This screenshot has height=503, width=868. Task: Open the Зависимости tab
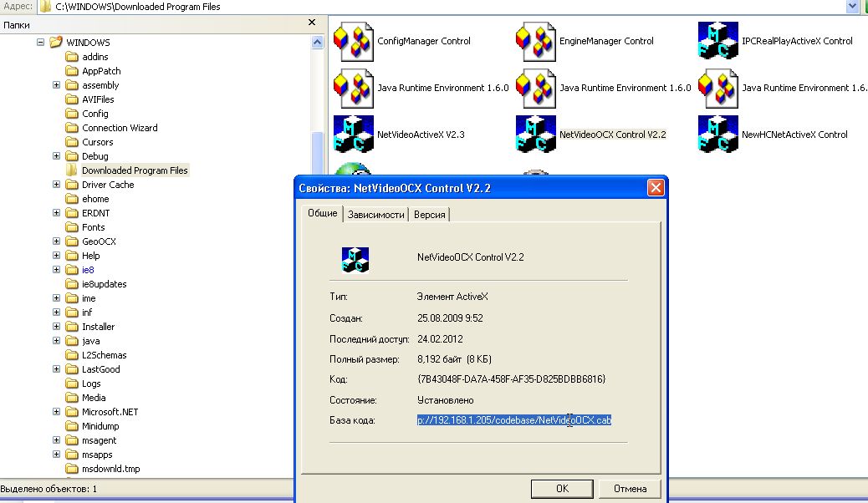(x=375, y=215)
